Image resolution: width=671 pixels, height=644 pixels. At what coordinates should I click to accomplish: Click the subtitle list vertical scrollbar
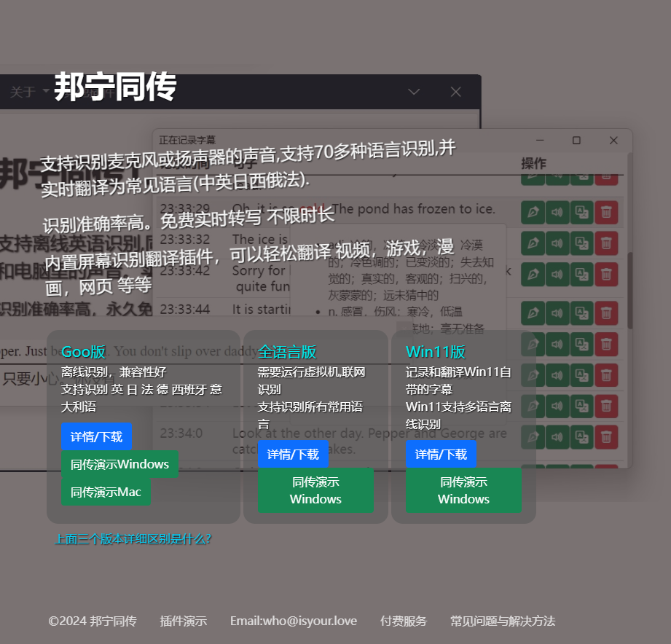click(630, 291)
